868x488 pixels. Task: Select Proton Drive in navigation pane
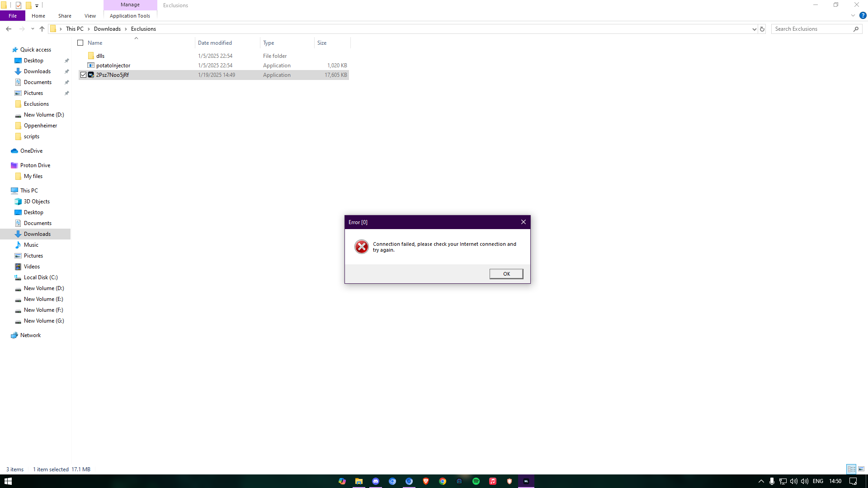[x=35, y=165]
